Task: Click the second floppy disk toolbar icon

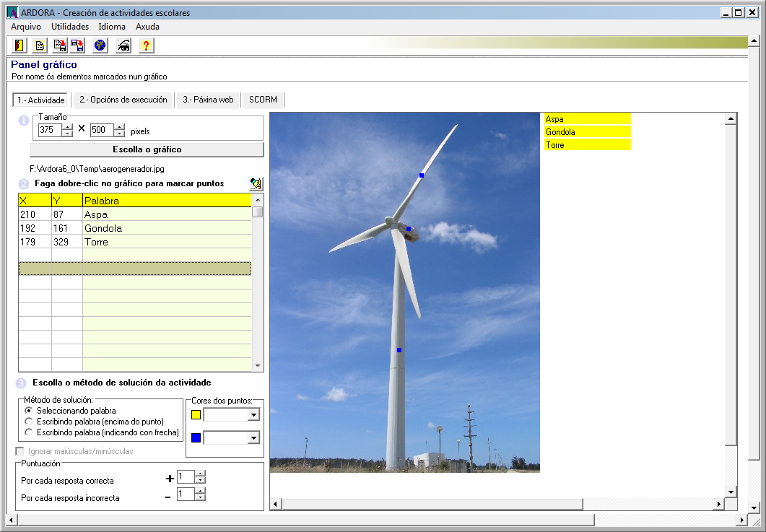Action: 77,45
